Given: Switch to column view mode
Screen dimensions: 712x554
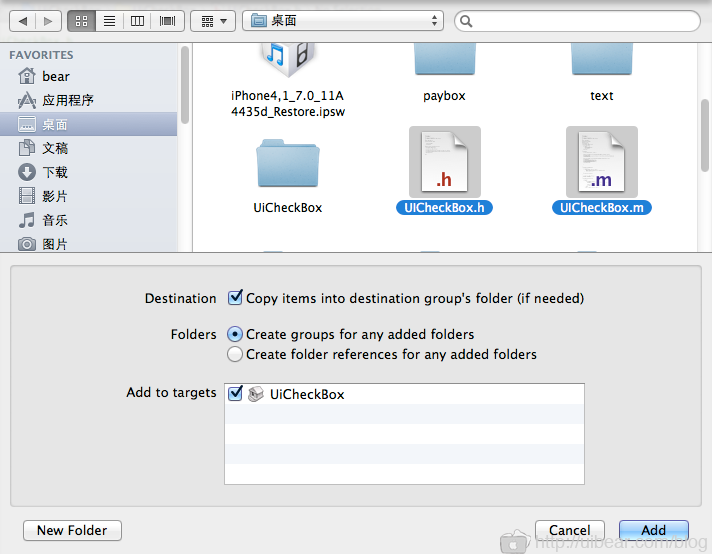Looking at the screenshot, I should click(137, 20).
